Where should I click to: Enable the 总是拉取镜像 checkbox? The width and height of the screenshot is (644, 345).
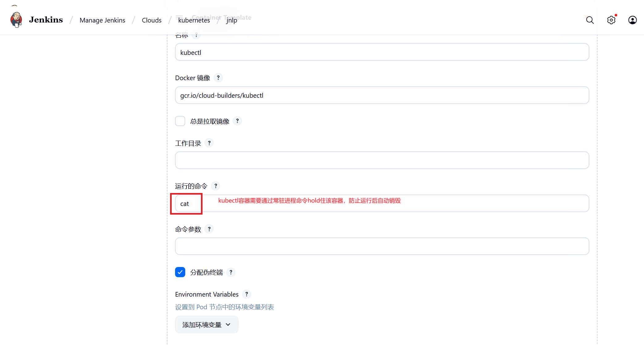click(x=180, y=121)
